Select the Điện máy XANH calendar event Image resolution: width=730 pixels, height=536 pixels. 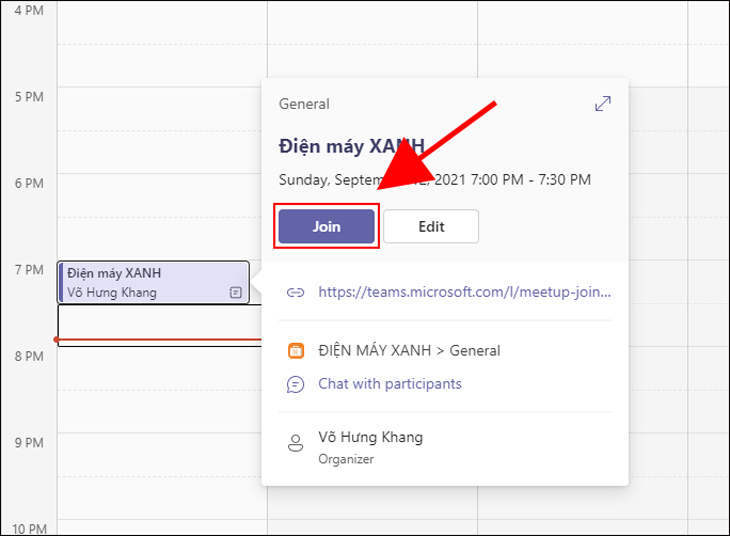[154, 282]
